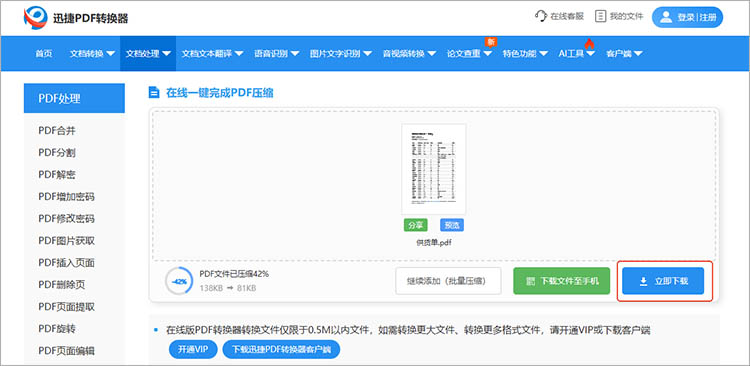Click the download arrow icon in 立即下载

643,281
